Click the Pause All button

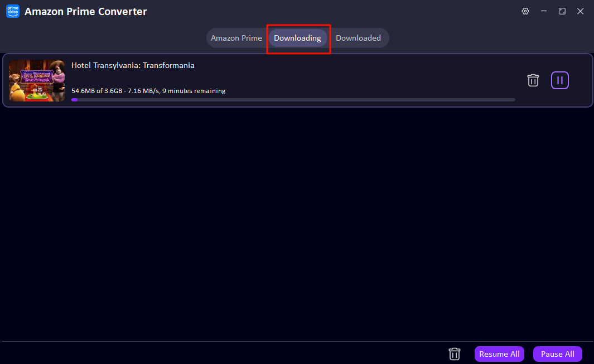pos(557,353)
